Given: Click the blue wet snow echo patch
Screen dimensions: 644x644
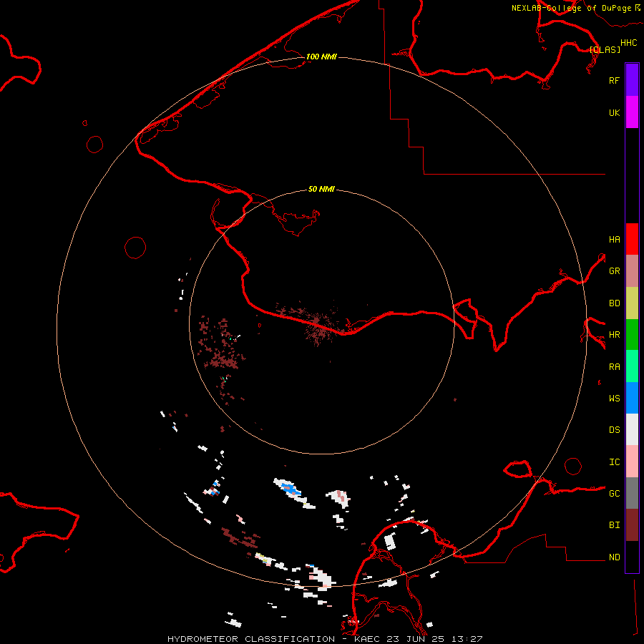Looking at the screenshot, I should (291, 489).
